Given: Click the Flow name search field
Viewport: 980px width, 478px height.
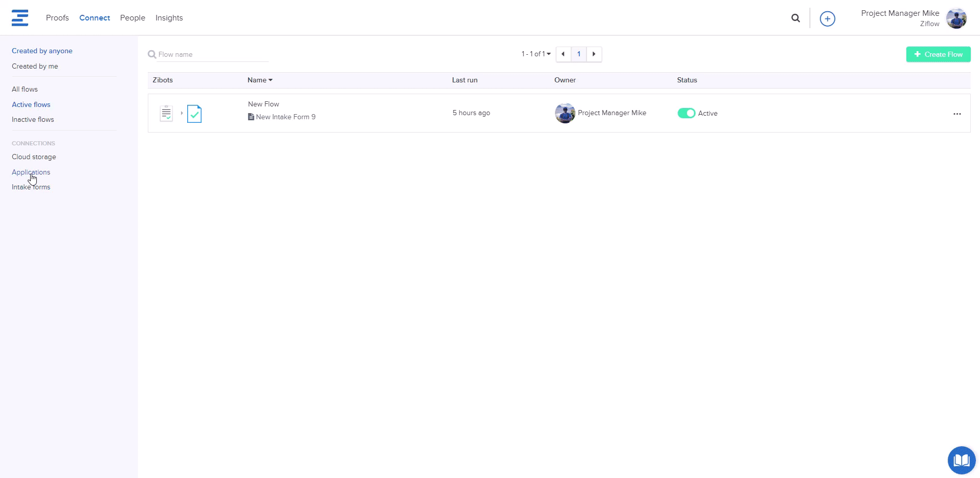Looking at the screenshot, I should 212,54.
